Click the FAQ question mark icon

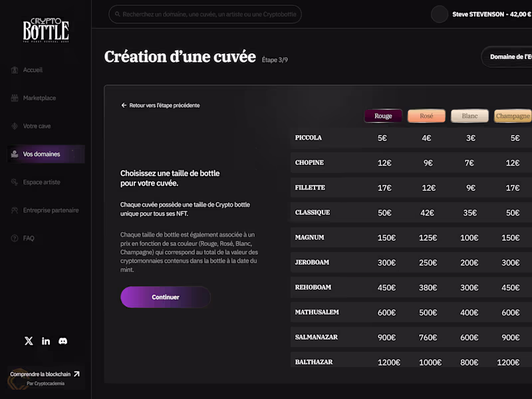(x=15, y=238)
